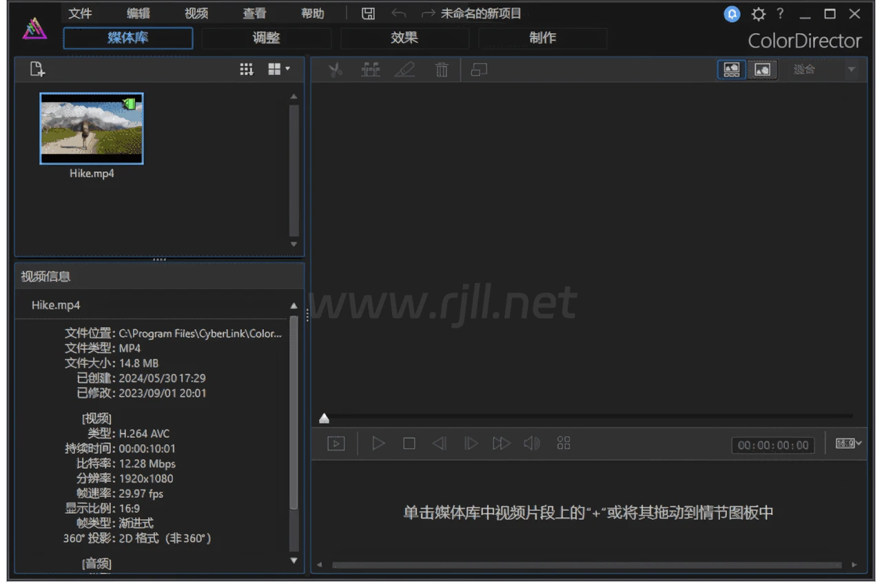Switch to viewer-only display mode
This screenshot has width=882, height=588.
(x=762, y=70)
